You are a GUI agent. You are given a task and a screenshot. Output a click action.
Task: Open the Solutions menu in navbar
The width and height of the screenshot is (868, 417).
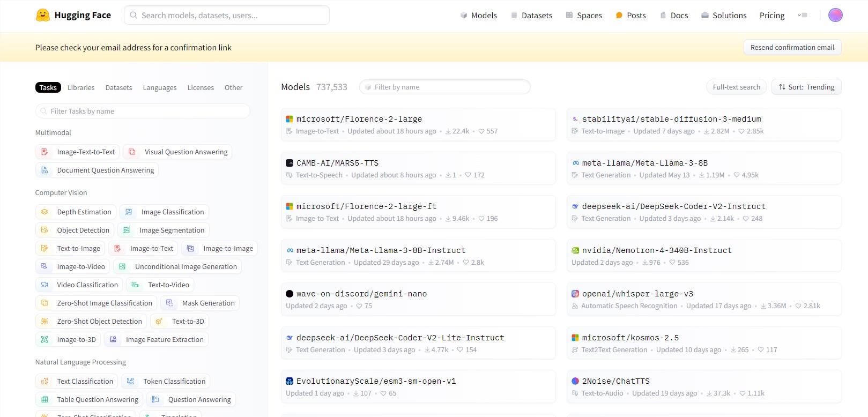click(723, 16)
